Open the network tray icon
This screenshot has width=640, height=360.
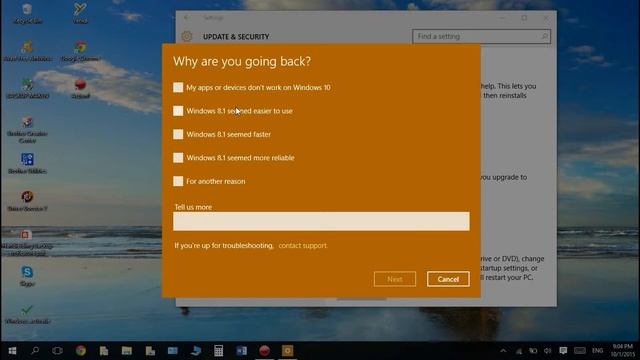click(x=518, y=351)
